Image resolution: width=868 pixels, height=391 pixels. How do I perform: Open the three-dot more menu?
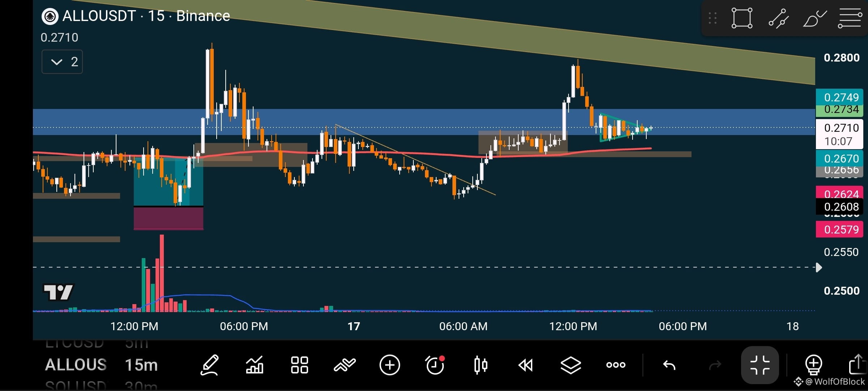616,365
